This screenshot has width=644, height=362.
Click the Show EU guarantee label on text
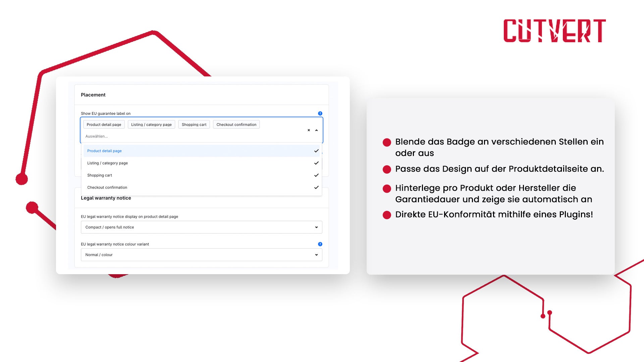click(x=106, y=114)
